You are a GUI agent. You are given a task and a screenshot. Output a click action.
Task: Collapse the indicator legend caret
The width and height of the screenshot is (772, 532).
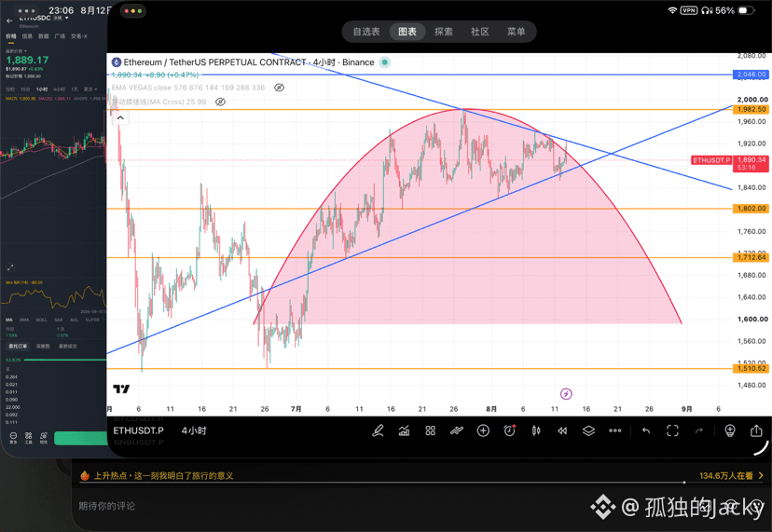click(120, 117)
